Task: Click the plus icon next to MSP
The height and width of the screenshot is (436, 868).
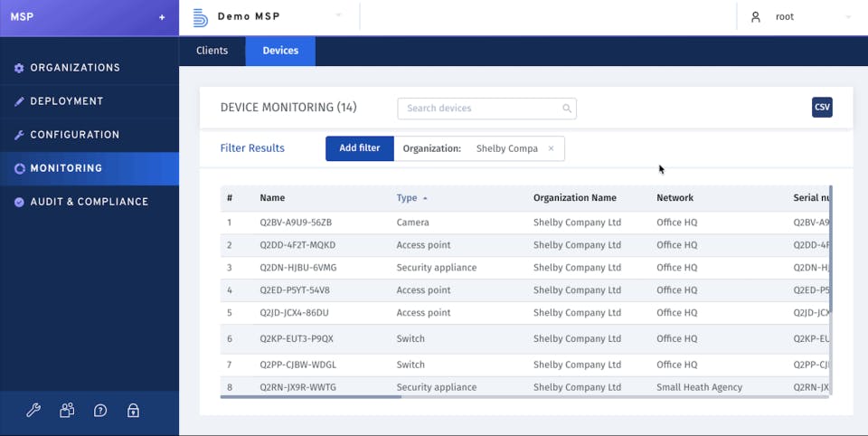Action: click(x=162, y=17)
